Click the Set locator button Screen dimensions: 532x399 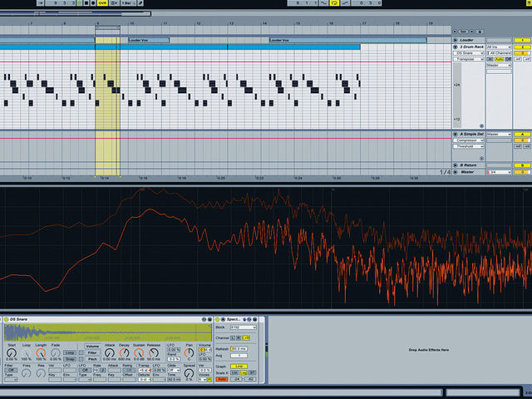pyautogui.click(x=463, y=32)
